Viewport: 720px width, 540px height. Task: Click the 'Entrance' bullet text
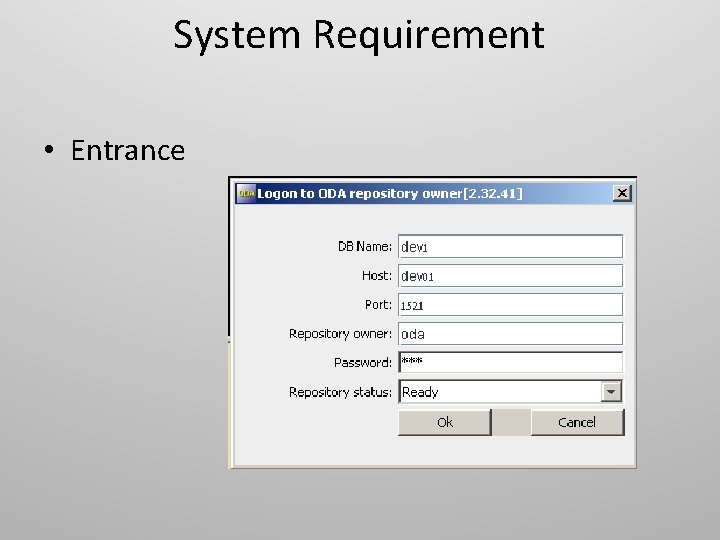[128, 150]
